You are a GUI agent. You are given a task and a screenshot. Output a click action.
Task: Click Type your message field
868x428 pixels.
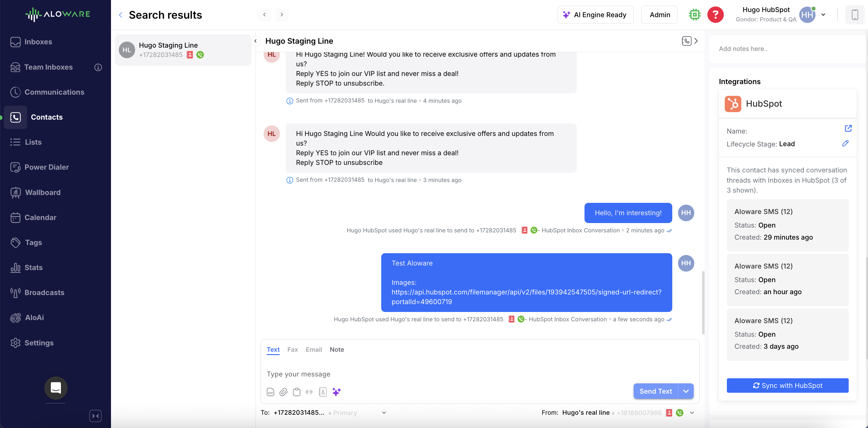coord(480,374)
